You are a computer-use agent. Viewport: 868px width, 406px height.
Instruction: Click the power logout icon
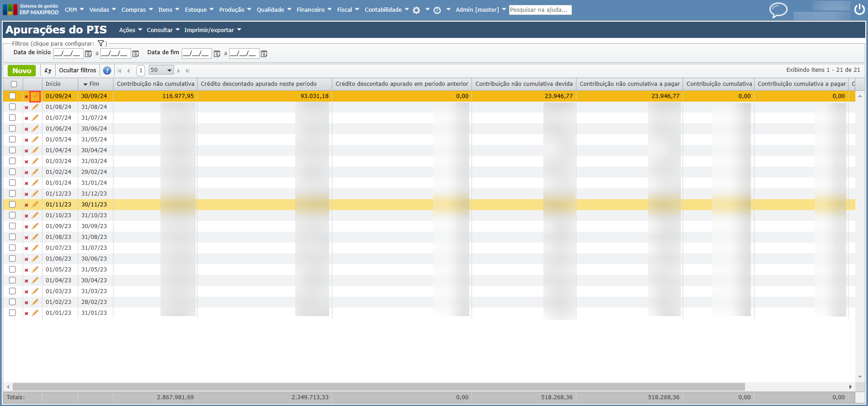click(x=859, y=9)
